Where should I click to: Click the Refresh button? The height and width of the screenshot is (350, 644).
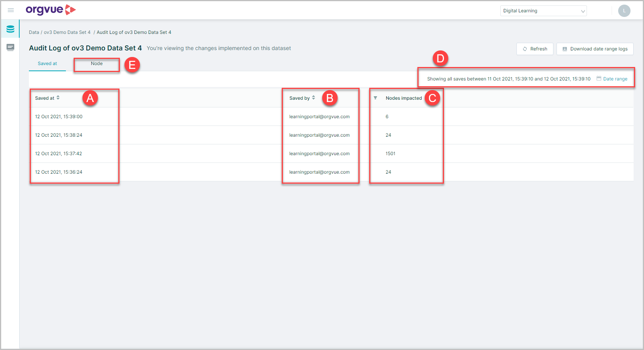(535, 49)
